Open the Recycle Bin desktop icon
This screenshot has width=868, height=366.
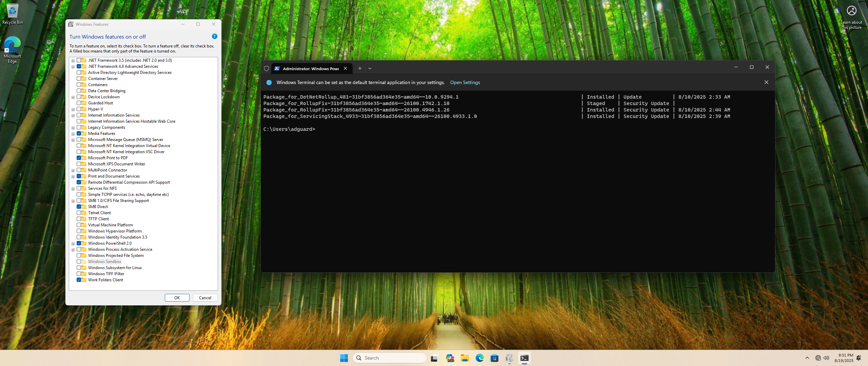[13, 14]
